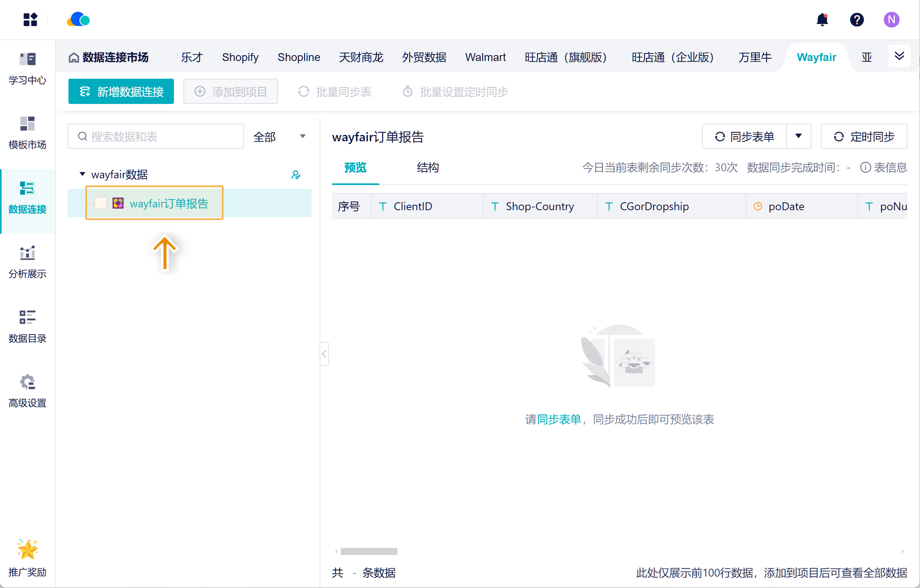Open the 表信息 info icon

(865, 168)
